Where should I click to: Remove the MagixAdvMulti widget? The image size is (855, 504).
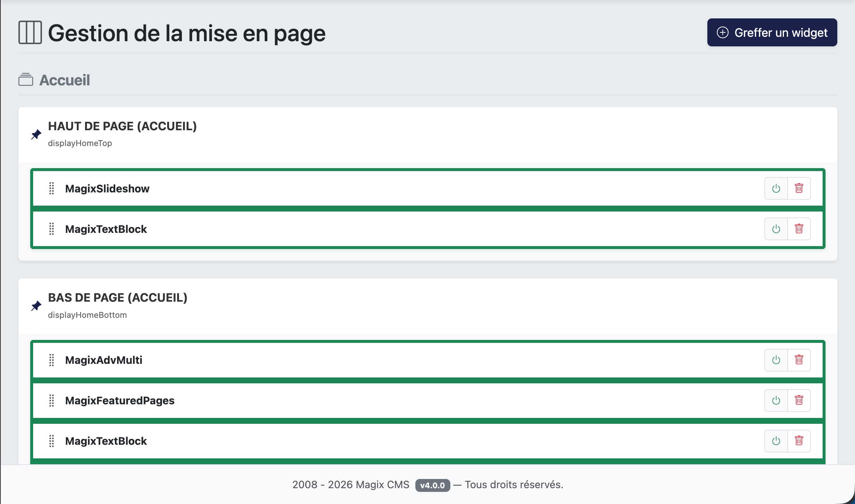pos(799,360)
